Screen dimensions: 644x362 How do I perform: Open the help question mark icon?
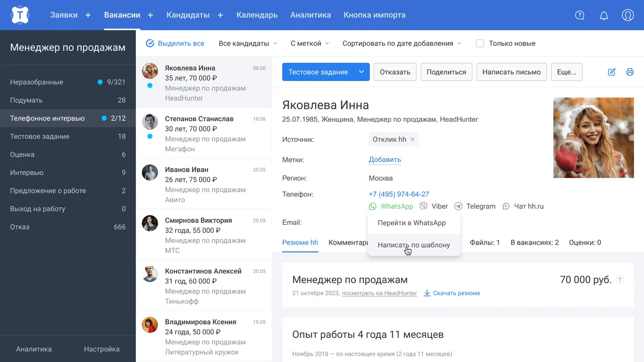click(x=580, y=15)
